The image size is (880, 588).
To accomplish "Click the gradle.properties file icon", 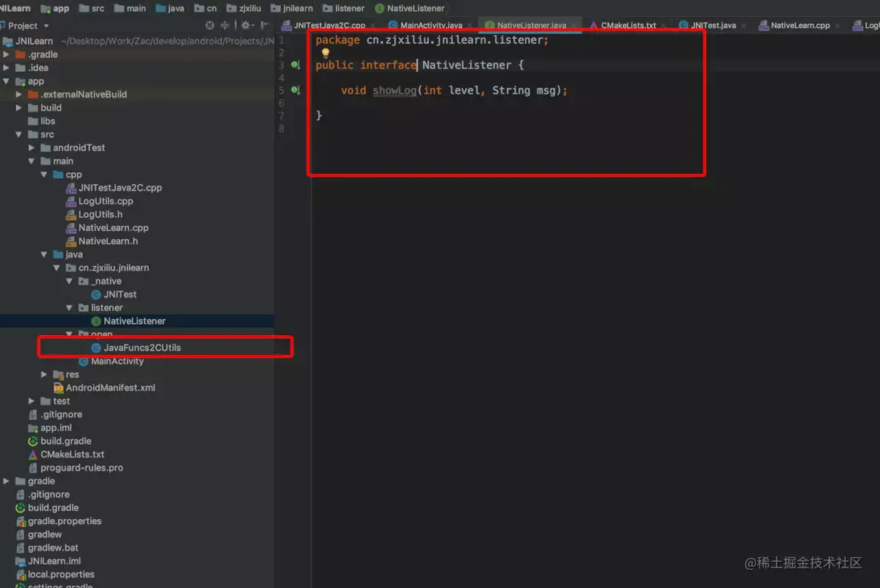I will click(21, 521).
